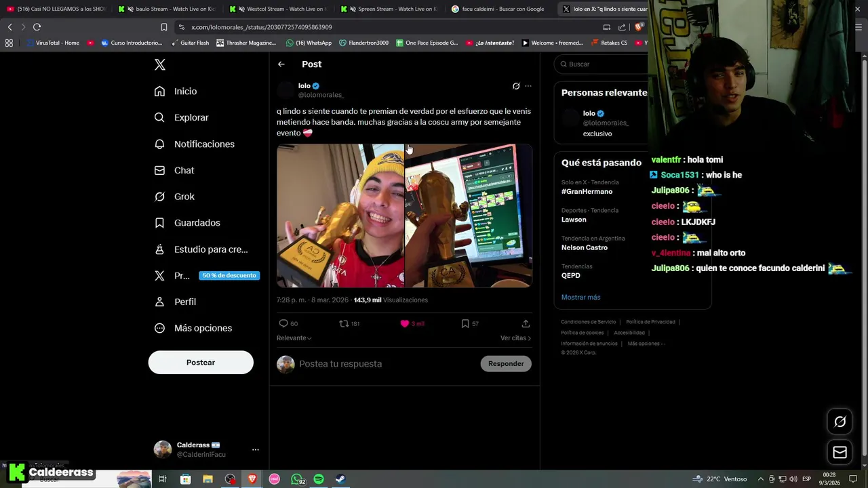Image resolution: width=868 pixels, height=488 pixels.
Task: Open Steam from the taskbar
Action: pyautogui.click(x=341, y=479)
